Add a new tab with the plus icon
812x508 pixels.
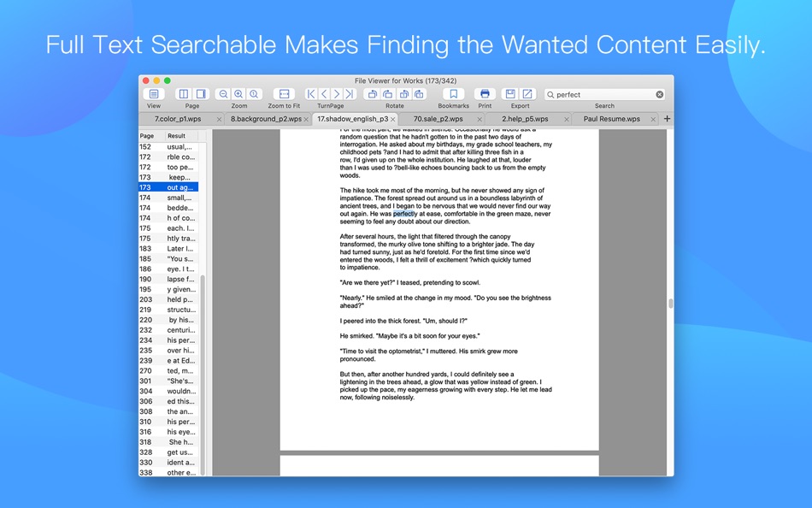pos(667,119)
